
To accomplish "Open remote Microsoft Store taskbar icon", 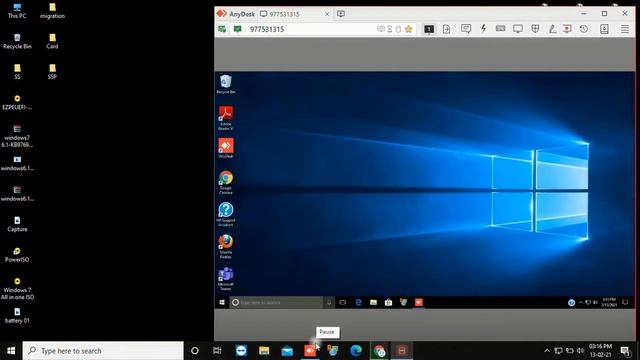I will [x=388, y=302].
